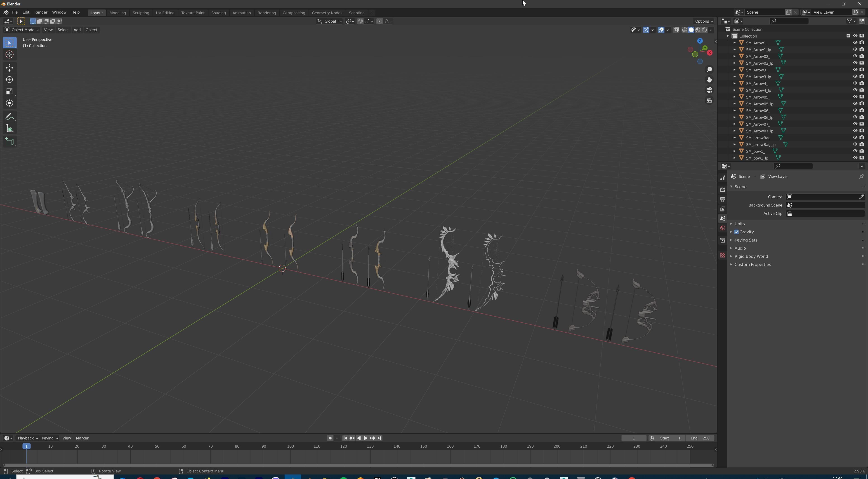Select the Scale tool

pos(9,92)
